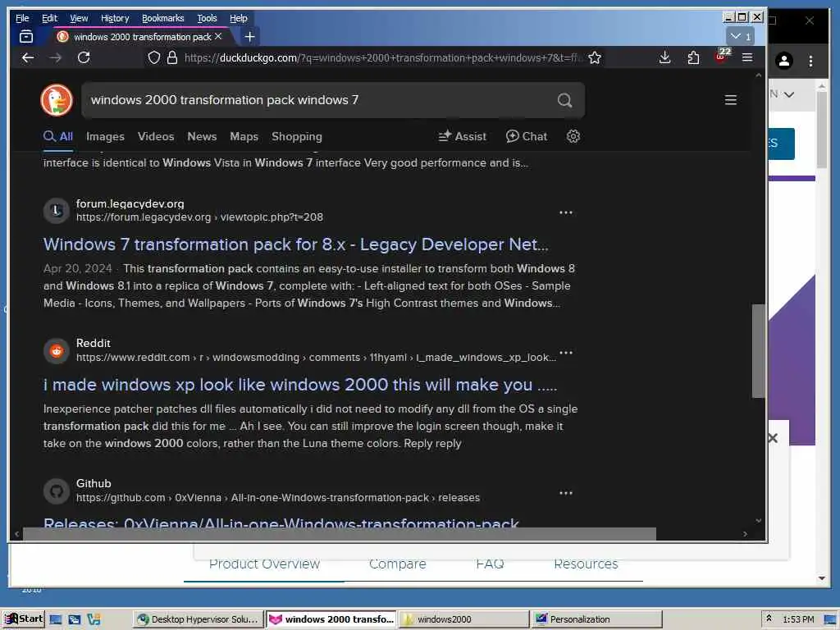The height and width of the screenshot is (630, 840).
Task: Click the search magnifier button
Action: point(564,100)
